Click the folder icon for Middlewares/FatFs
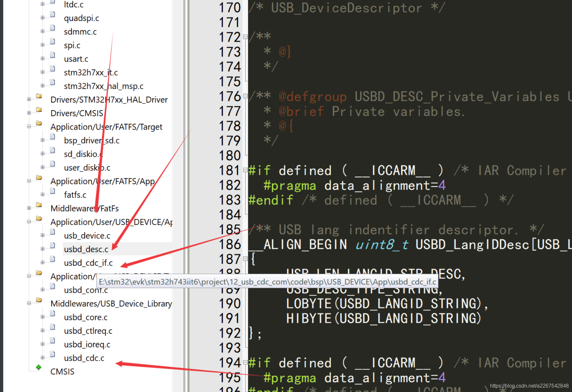572x392 pixels. pos(39,205)
